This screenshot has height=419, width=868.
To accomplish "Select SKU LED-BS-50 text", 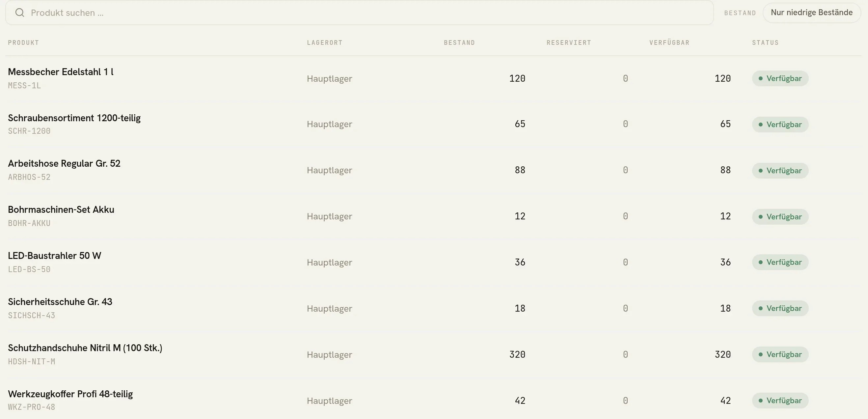I will click(x=29, y=270).
